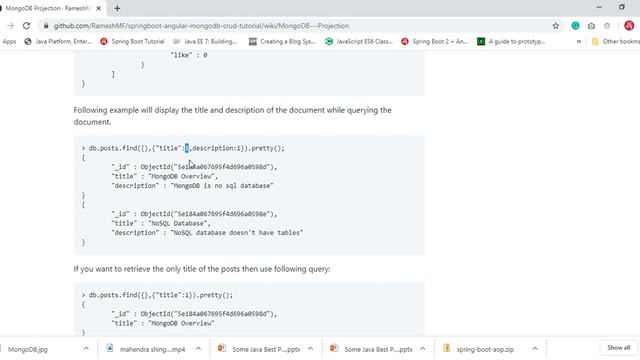This screenshot has width=640, height=360.
Task: Restore down the Chrome window
Action: (x=622, y=7)
